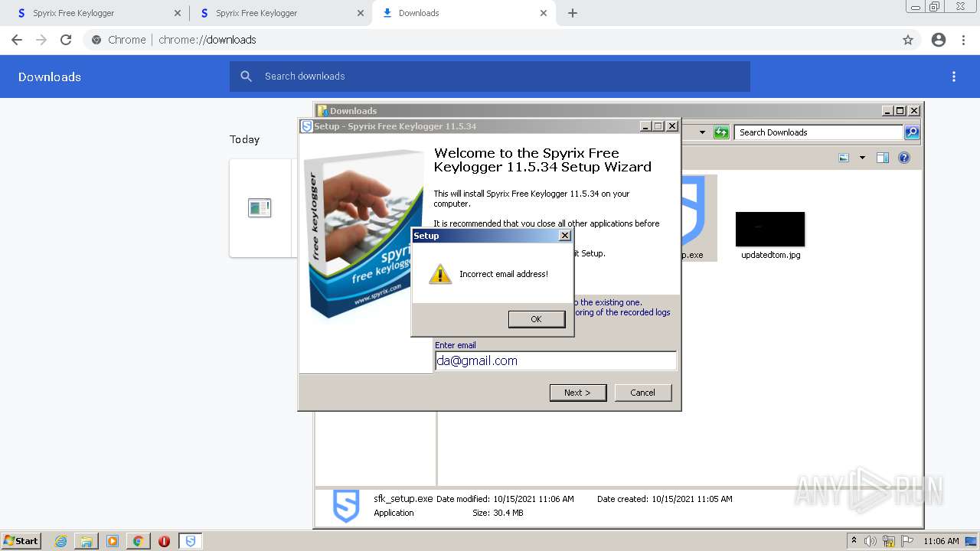Open Windows Media Player from the taskbar
Screen dimensions: 980x551
tap(113, 541)
